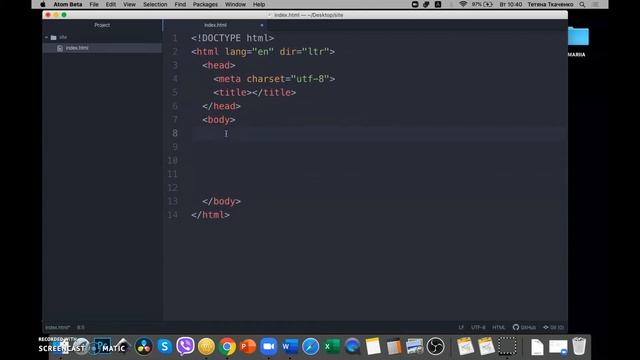Click line number 10 in the gutter

coord(173,161)
